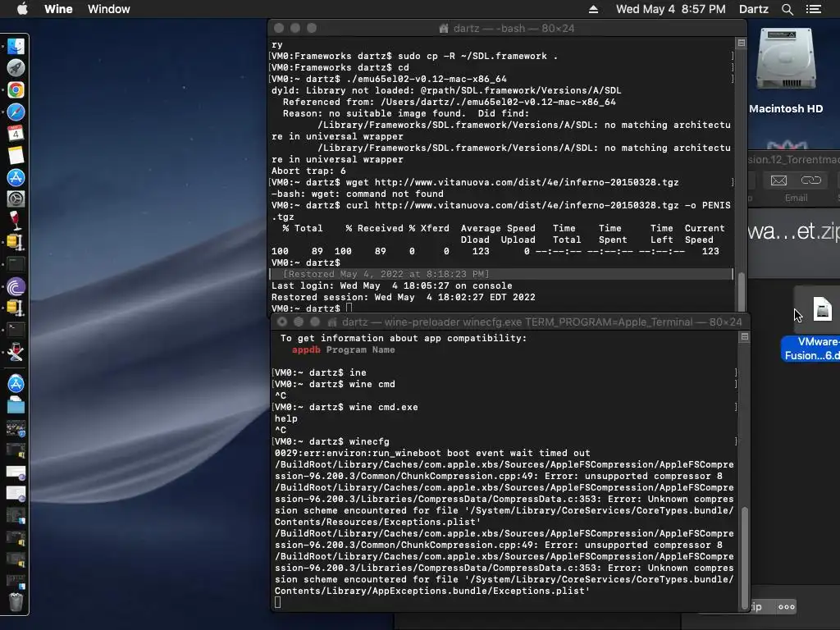Click the red 'appdb' text
Screen dimensions: 840x630
coord(306,349)
